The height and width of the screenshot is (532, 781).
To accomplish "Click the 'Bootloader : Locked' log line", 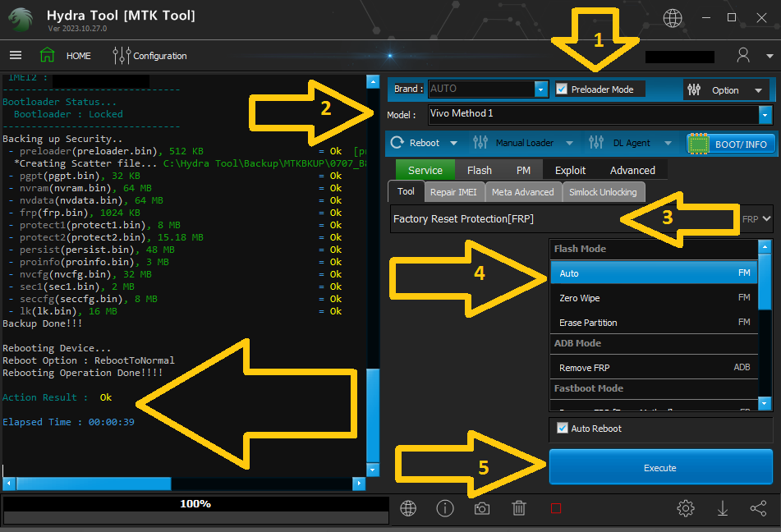I will 67,114.
